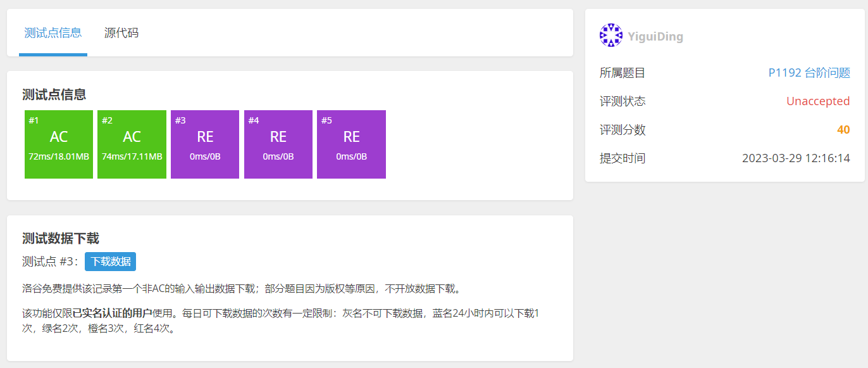Click the YiguiDing user avatar icon

611,35
